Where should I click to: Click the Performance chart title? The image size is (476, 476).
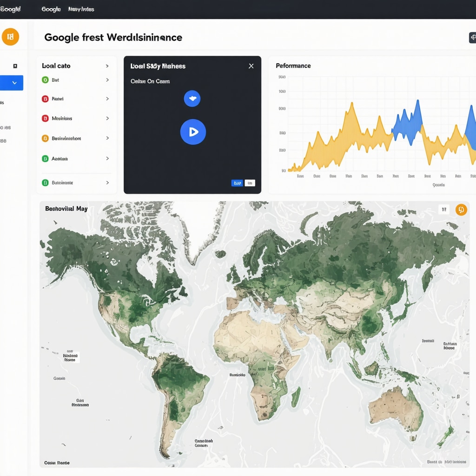[293, 66]
